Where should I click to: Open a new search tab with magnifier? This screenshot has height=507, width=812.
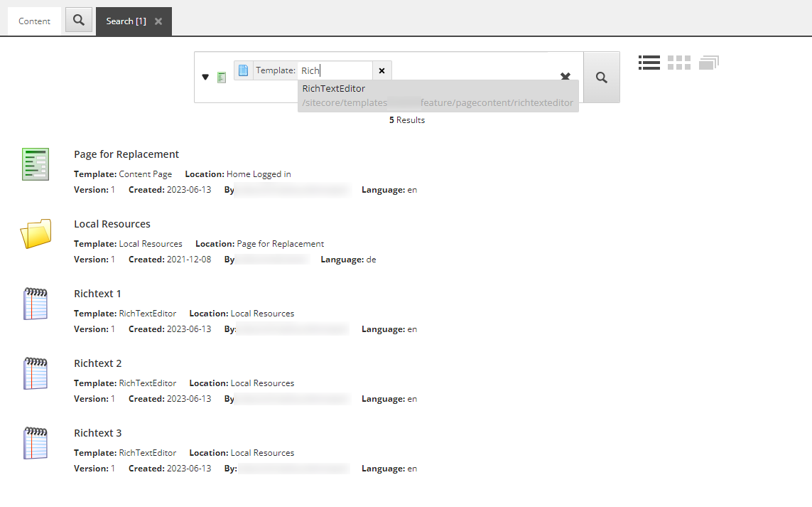[79, 21]
